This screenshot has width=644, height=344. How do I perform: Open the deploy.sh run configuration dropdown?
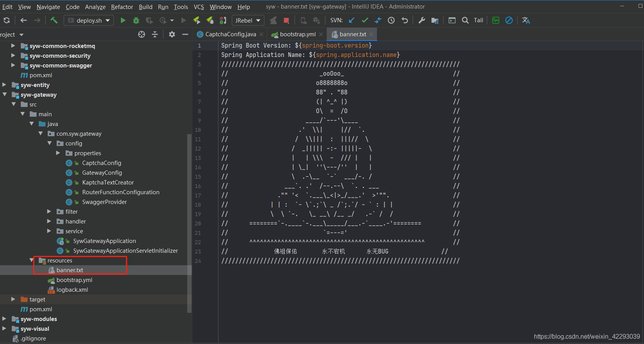pos(89,20)
